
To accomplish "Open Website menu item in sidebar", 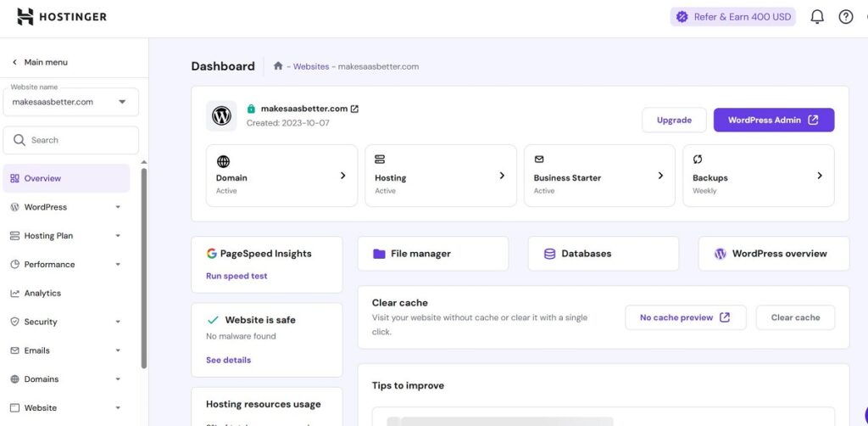I will point(66,407).
